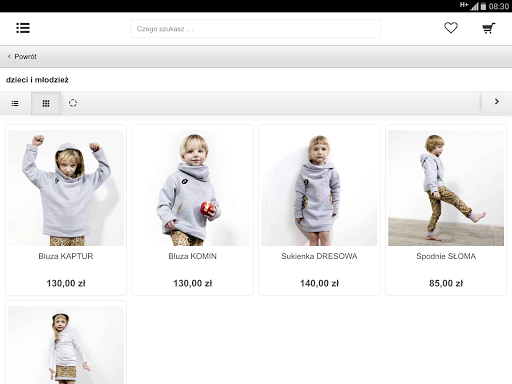Open the fifth product thumbnail in second row
This screenshot has height=384, width=512.
point(66,345)
